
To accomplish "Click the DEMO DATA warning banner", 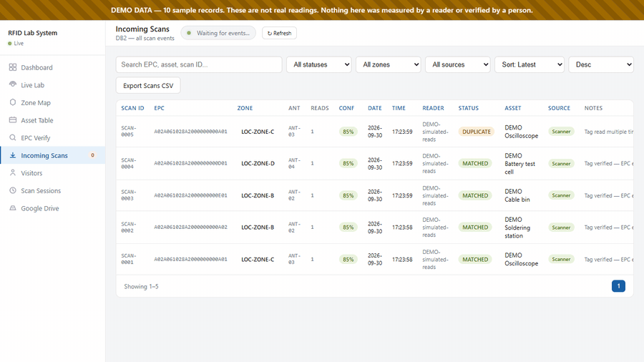I will coord(322,10).
